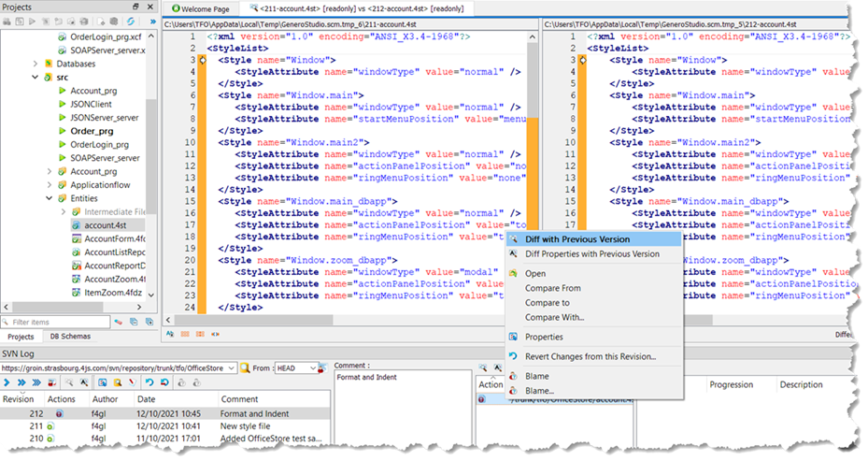Click the blue-orange arrows icon under diff view
The height and width of the screenshot is (461, 868).
(x=215, y=334)
